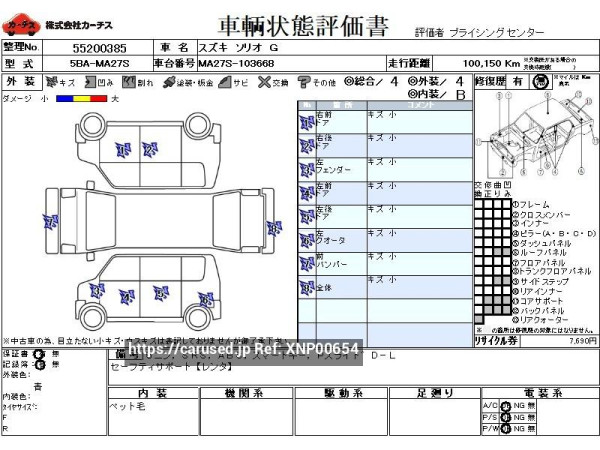The height and width of the screenshot is (450, 600).
Task: Click the サビ rust legend icon
Action: [227, 81]
